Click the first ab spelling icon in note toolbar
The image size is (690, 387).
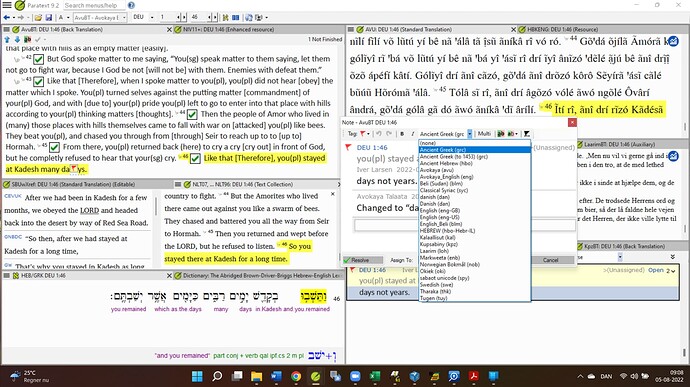(x=501, y=134)
